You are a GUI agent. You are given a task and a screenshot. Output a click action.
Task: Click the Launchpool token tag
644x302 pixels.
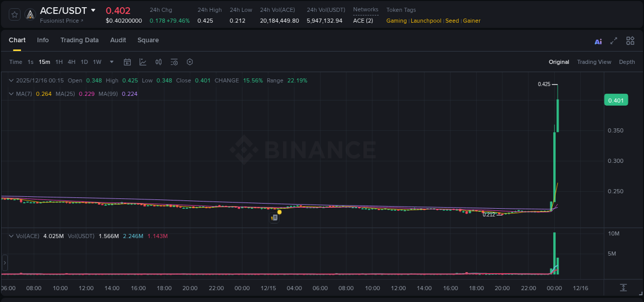pos(426,21)
